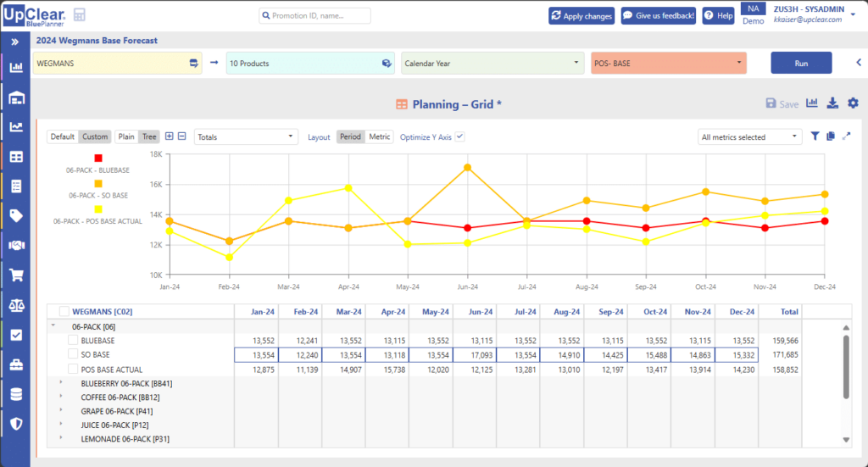Image resolution: width=868 pixels, height=467 pixels.
Task: Open the Totals dropdown
Action: 246,136
